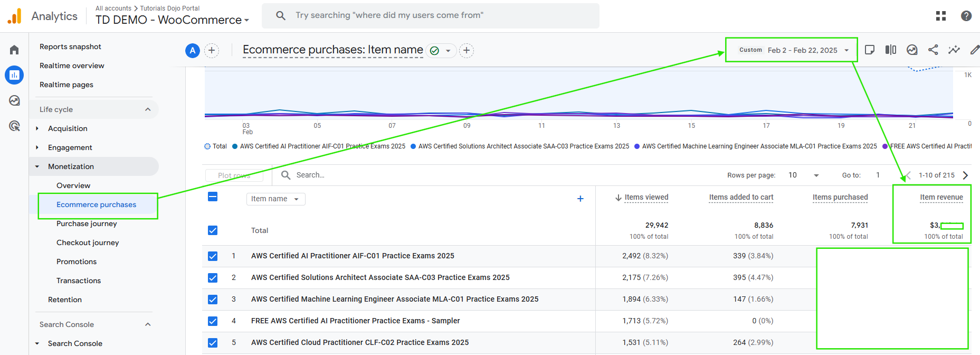Select Ecommerce purchases report
Viewport: 980px width, 355px height.
pos(97,204)
